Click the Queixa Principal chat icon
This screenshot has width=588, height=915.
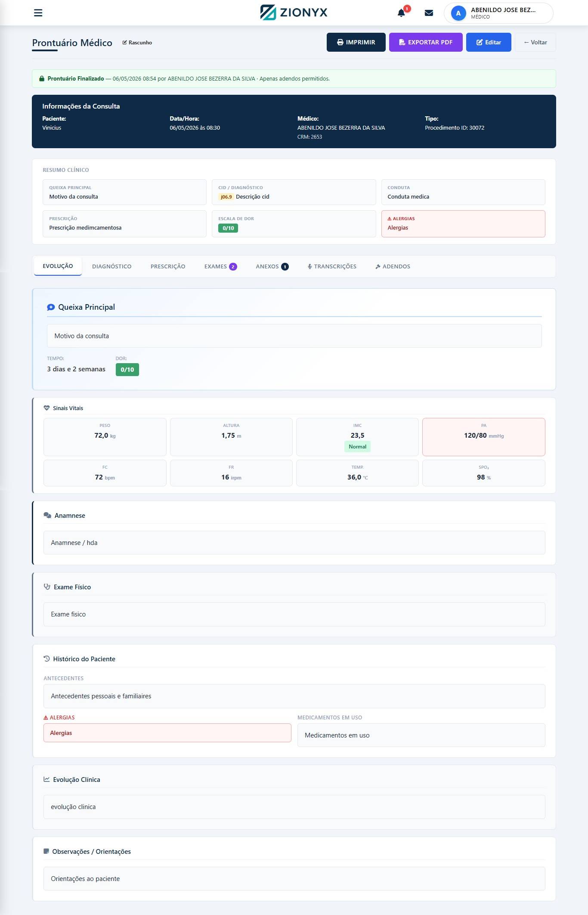(51, 307)
